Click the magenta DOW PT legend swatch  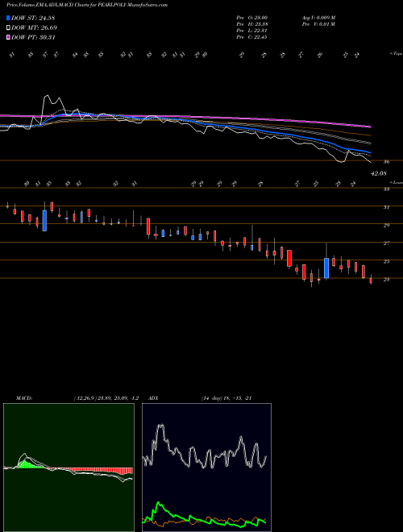click(8, 37)
